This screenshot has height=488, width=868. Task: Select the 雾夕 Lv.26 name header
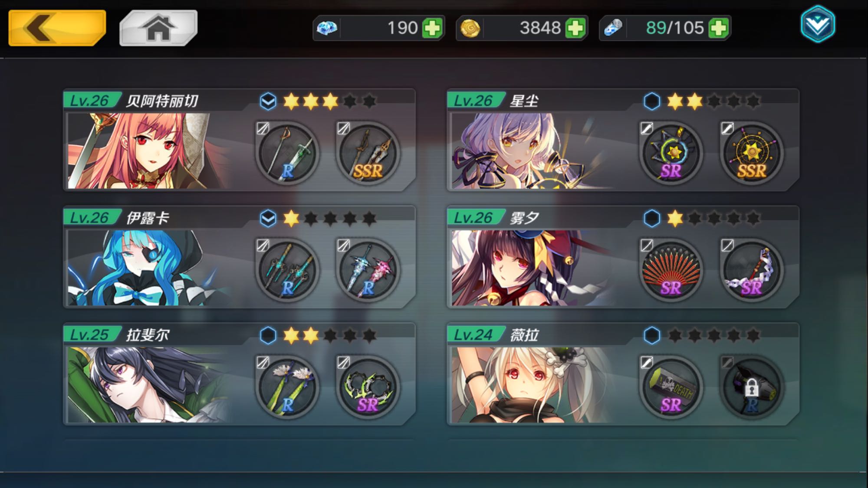point(495,218)
